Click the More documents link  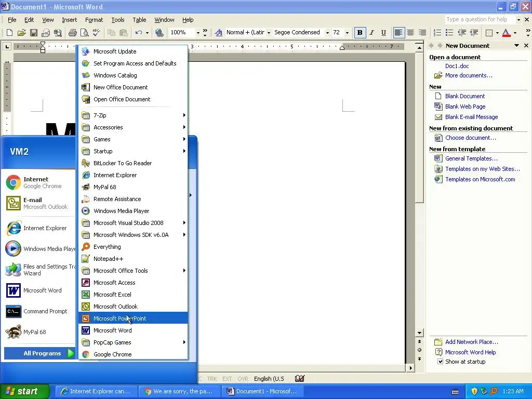tap(469, 75)
